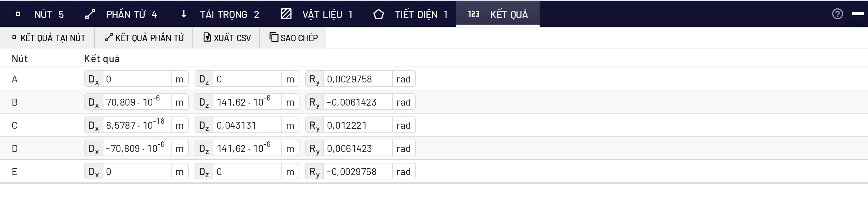Viewport: 868px width, 217px height.
Task: Open the help question mark icon
Action: pyautogui.click(x=838, y=14)
